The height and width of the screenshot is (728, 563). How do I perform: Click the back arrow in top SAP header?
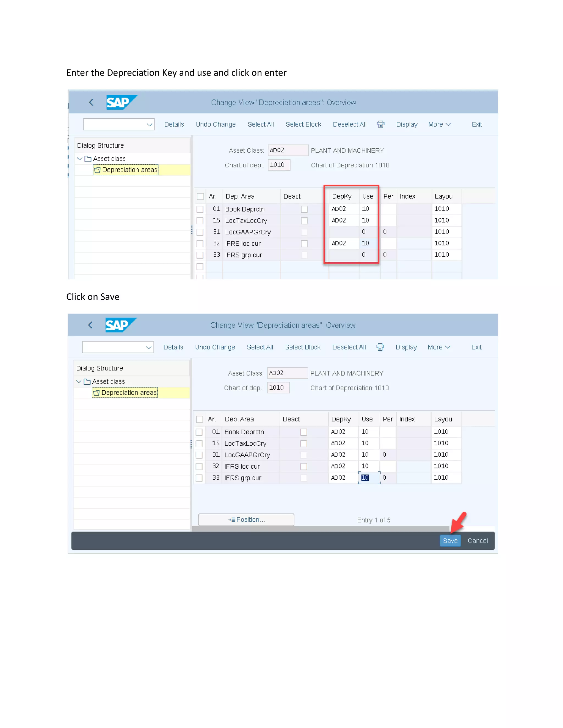tap(91, 102)
